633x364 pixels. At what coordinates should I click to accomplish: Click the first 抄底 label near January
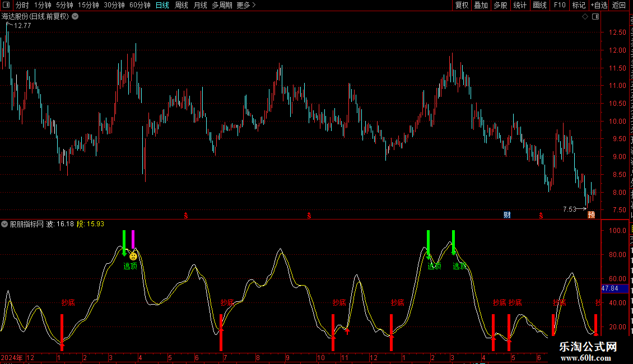pyautogui.click(x=68, y=302)
